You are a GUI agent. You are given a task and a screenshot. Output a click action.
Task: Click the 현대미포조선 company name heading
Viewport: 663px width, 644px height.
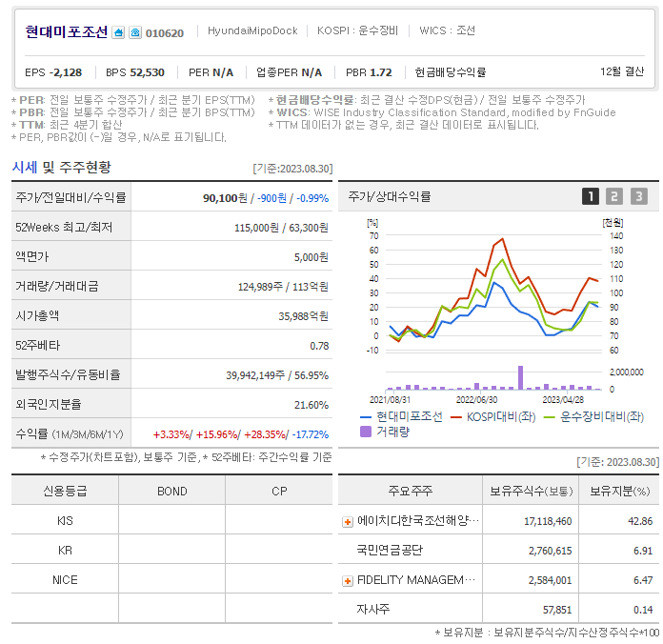tap(67, 31)
